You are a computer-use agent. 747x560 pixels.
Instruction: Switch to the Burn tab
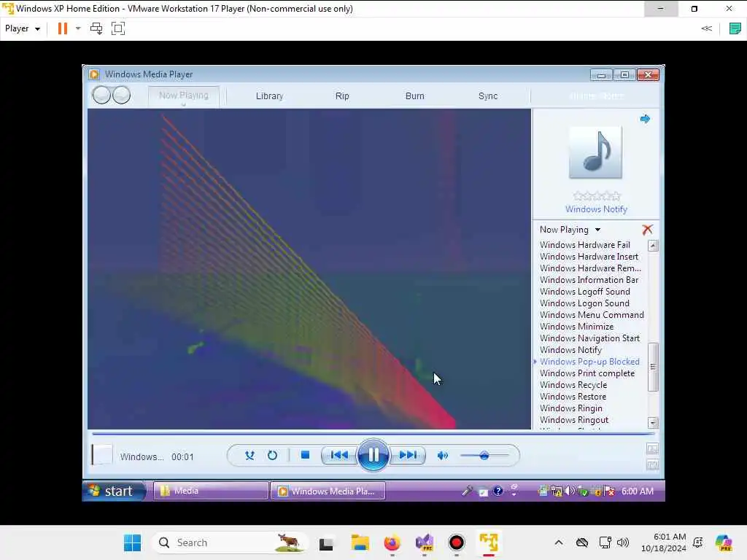(x=414, y=96)
